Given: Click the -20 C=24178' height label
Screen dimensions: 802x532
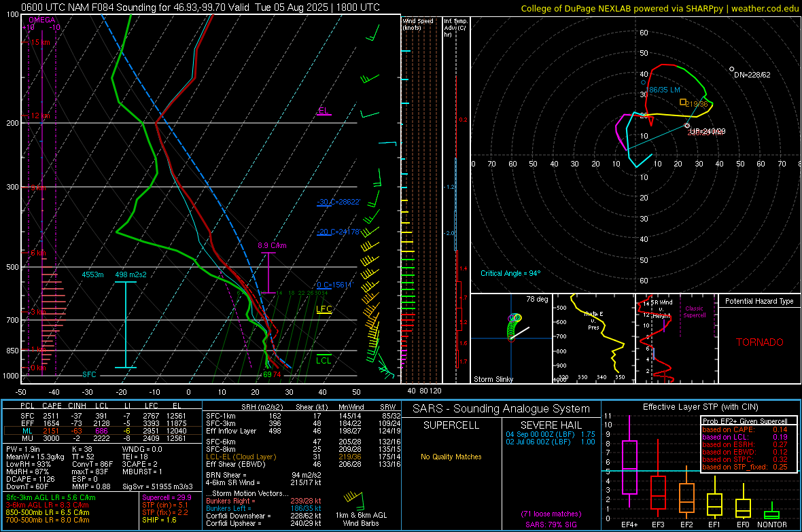Looking at the screenshot, I should click(338, 232).
